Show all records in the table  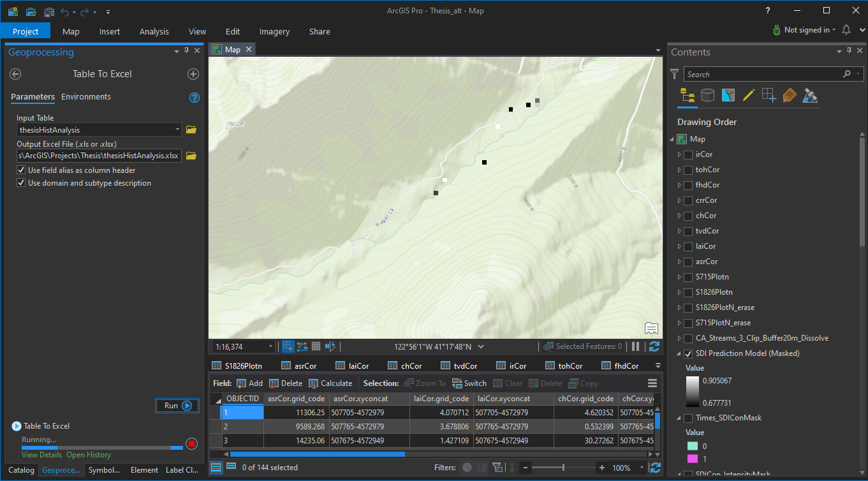216,468
